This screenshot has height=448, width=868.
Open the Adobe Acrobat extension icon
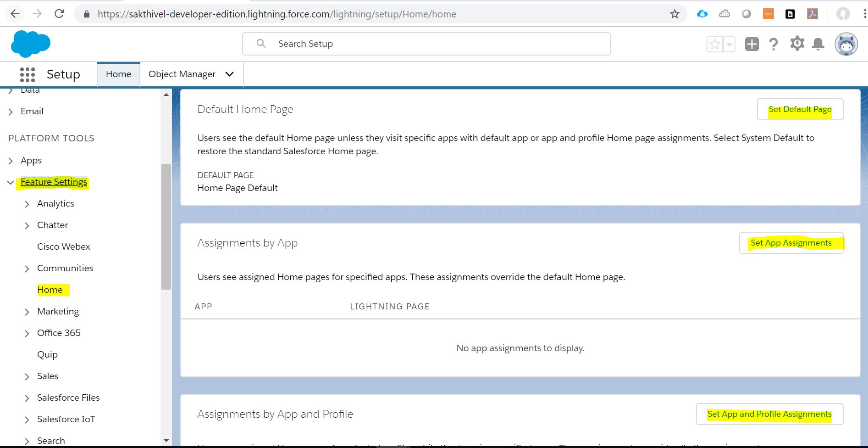pyautogui.click(x=812, y=14)
